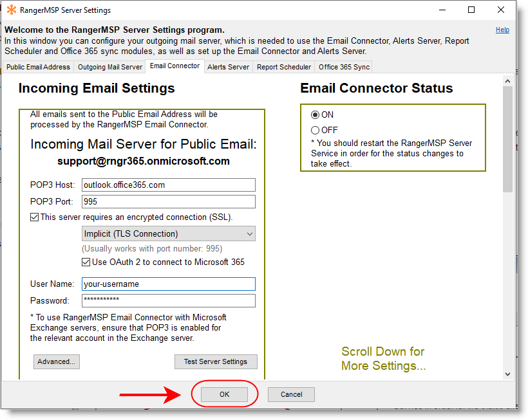
Task: Open the Alerts Server tab
Action: pyautogui.click(x=228, y=67)
